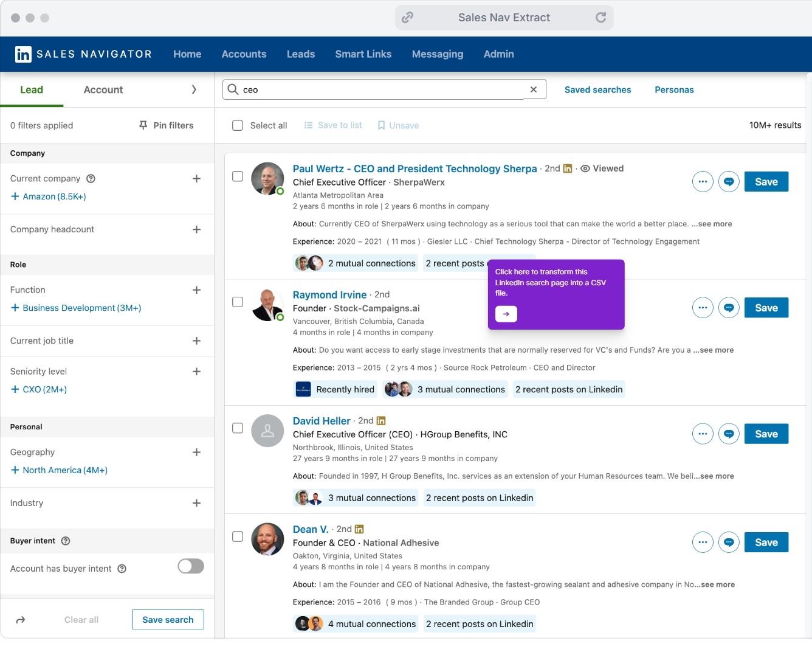Open Dean V. profile photo

(267, 539)
